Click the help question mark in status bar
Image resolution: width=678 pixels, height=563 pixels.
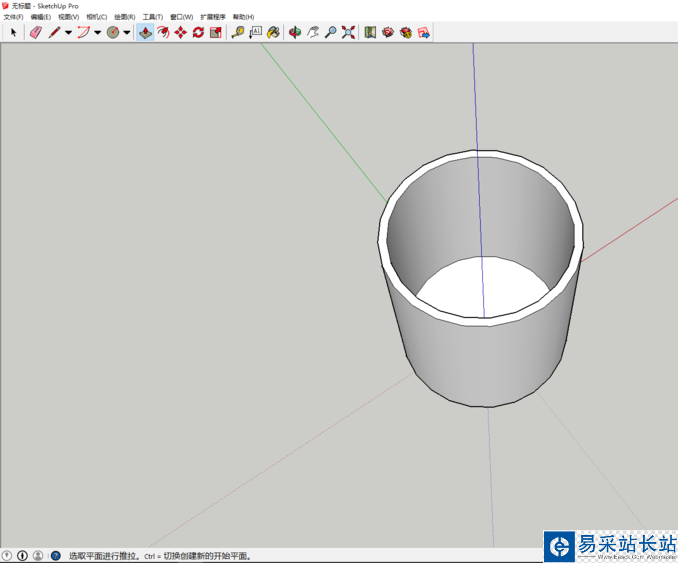55,555
